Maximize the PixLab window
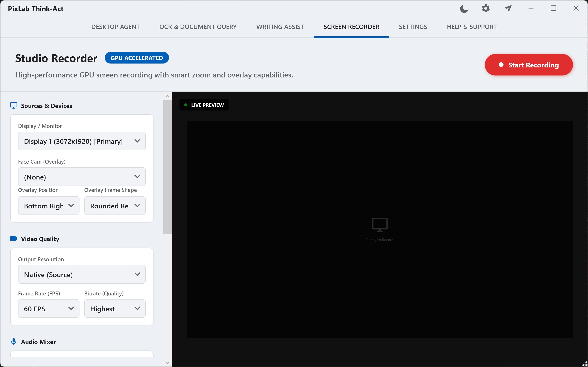The width and height of the screenshot is (588, 367). 553,8
